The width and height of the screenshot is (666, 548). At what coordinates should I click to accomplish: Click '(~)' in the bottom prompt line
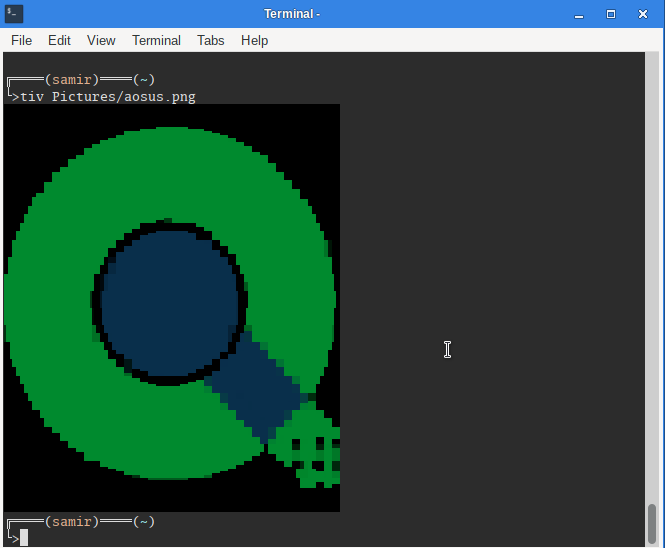click(143, 521)
